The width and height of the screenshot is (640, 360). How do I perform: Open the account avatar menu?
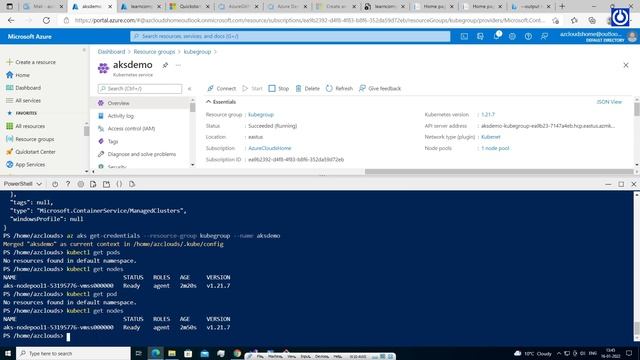pyautogui.click(x=632, y=36)
